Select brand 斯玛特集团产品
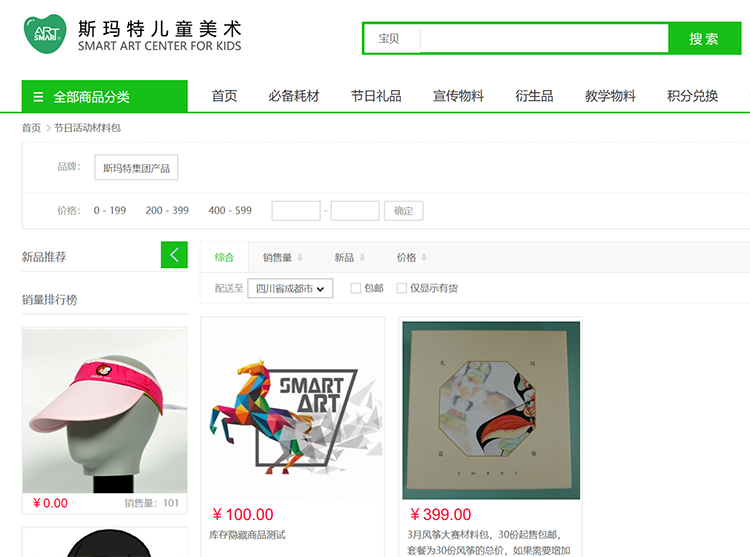 (136, 167)
